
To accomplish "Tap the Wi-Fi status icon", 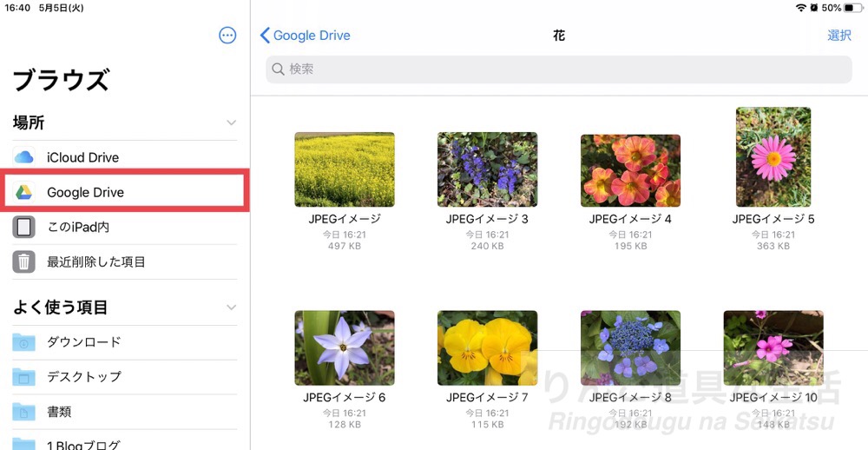I will coord(801,8).
